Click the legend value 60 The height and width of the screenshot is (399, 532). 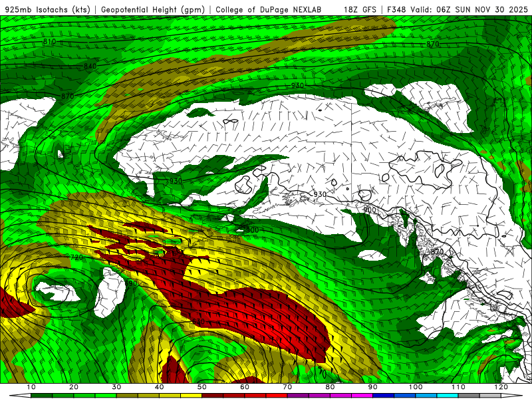(x=245, y=387)
